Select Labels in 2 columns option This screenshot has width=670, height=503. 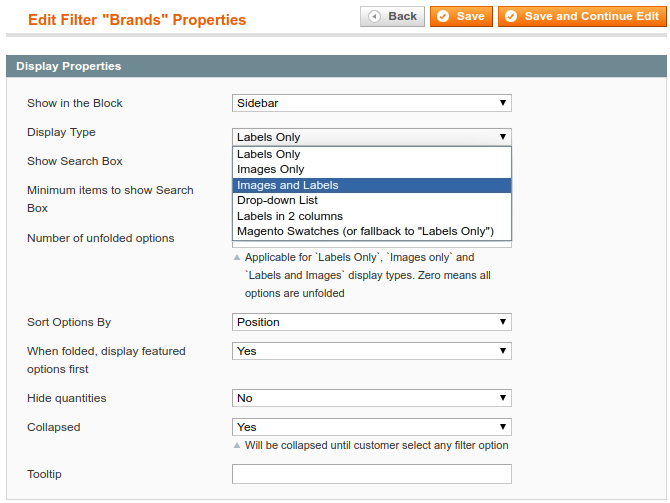click(x=290, y=216)
